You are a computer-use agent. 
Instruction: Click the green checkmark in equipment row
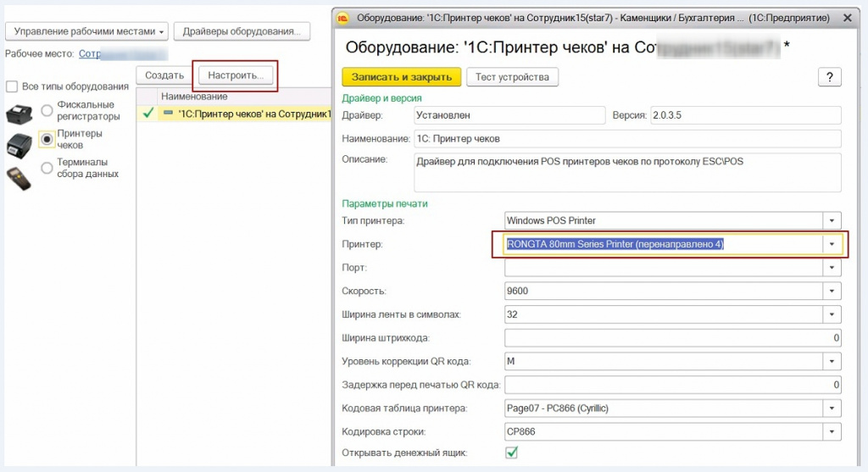148,113
